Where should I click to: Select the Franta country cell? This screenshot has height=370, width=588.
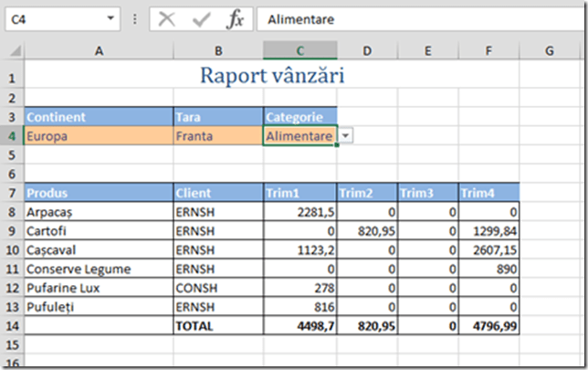click(218, 136)
